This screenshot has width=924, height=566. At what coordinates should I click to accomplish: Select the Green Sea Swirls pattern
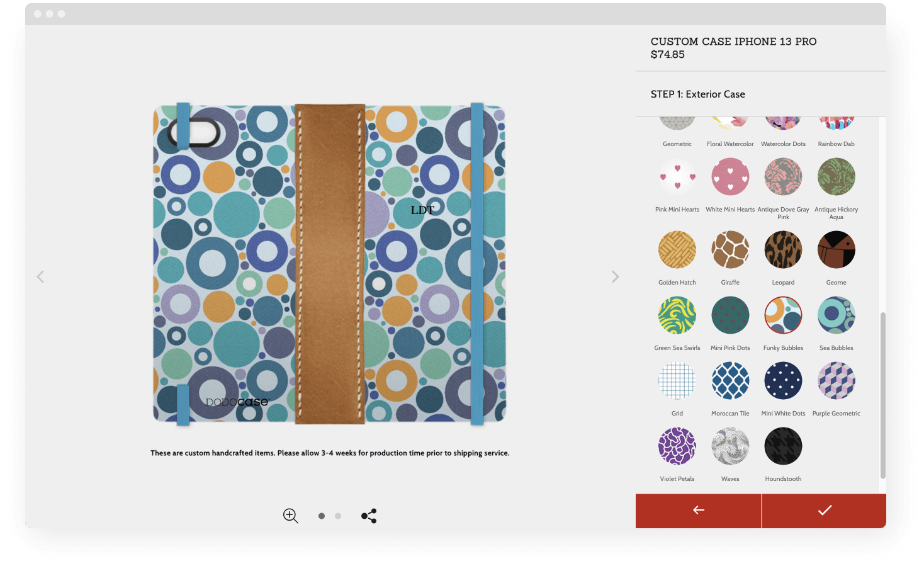[x=677, y=315]
